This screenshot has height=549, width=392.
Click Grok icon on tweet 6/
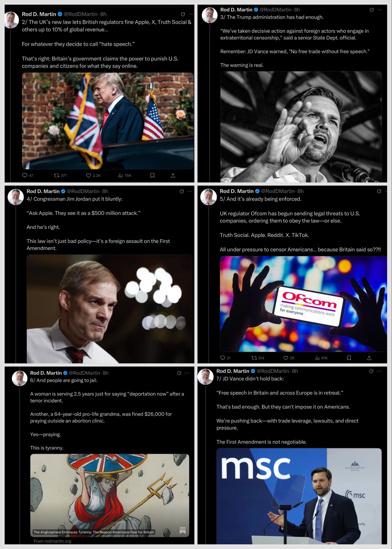pos(179,373)
